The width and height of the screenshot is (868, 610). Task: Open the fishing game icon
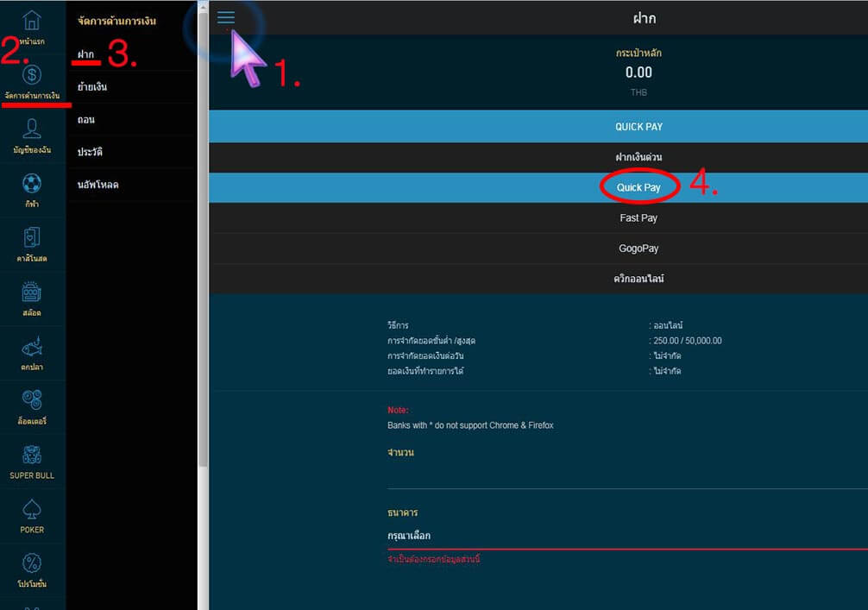(32, 347)
